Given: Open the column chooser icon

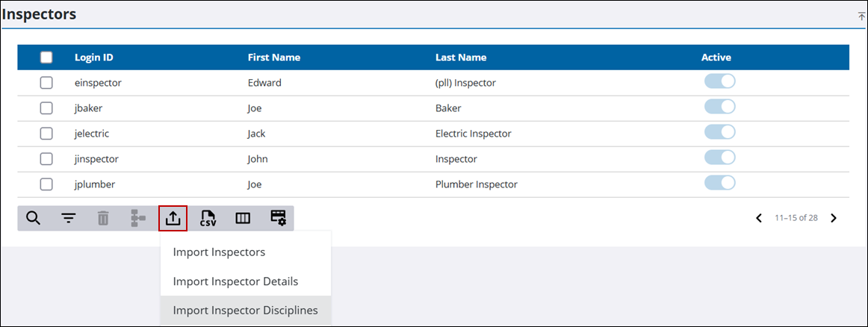Looking at the screenshot, I should (x=243, y=219).
